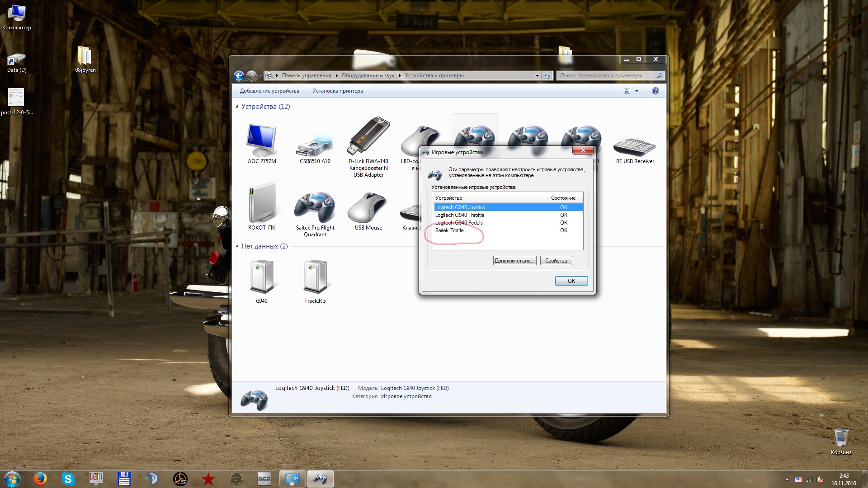Open the view options dropdown arrow
Image resolution: width=868 pixels, height=488 pixels.
pos(637,91)
